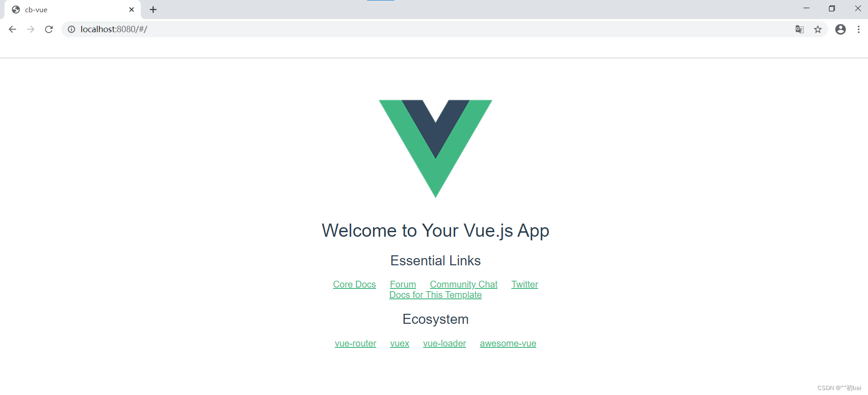Open the Google Translate page icon

coord(799,29)
